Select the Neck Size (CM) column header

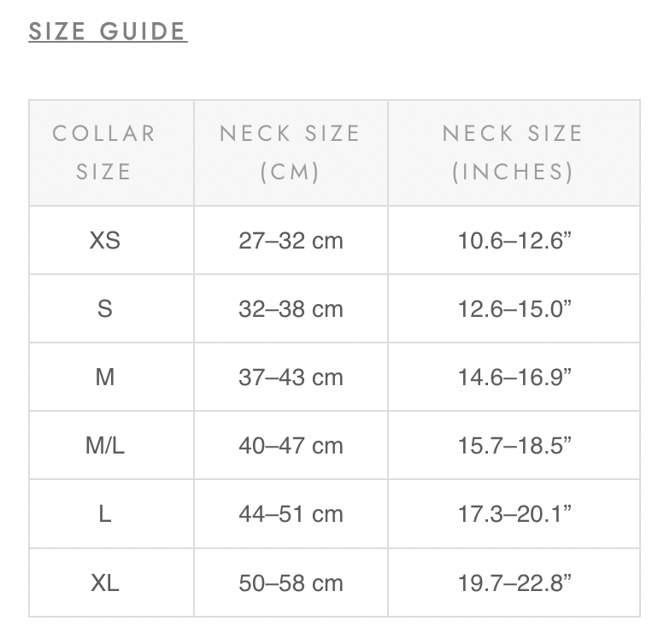tap(291, 152)
